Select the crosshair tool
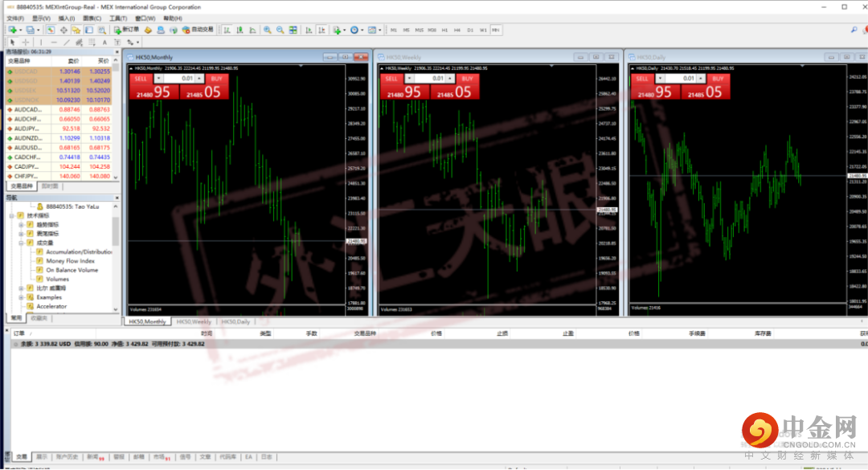Viewport: 868px width, 470px height. [26, 42]
